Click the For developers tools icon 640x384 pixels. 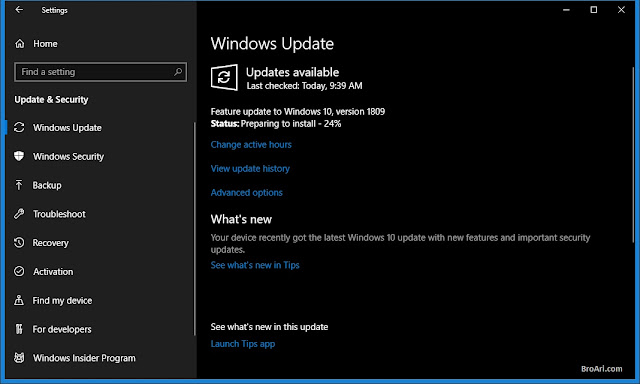[19, 329]
